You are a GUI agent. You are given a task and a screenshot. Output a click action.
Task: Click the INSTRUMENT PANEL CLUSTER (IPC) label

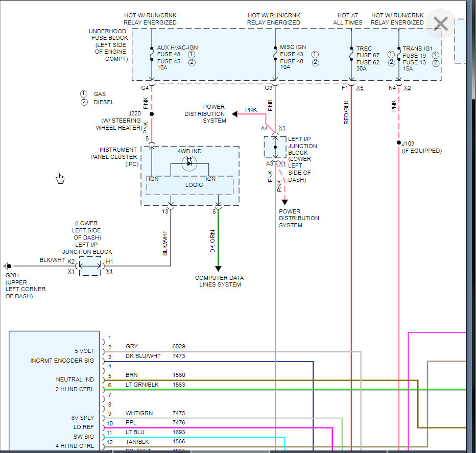114,157
